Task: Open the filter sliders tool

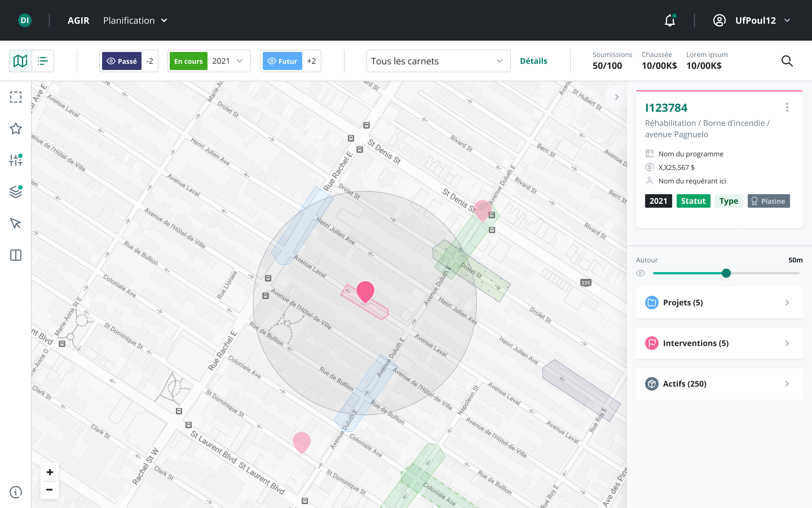Action: tap(16, 160)
